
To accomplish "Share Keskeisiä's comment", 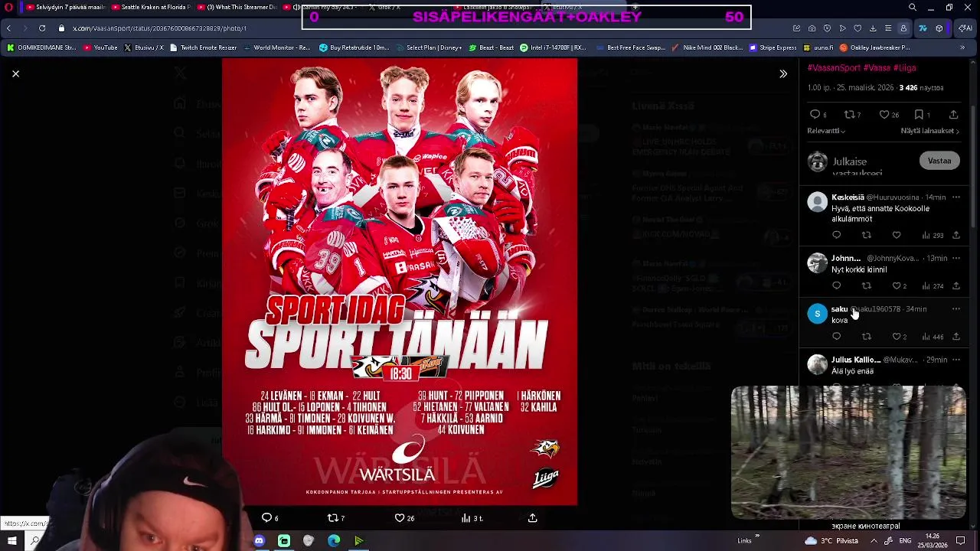I will [x=955, y=235].
